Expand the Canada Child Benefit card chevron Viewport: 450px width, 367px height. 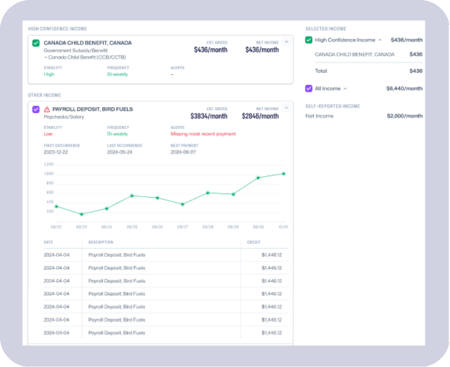coord(287,42)
